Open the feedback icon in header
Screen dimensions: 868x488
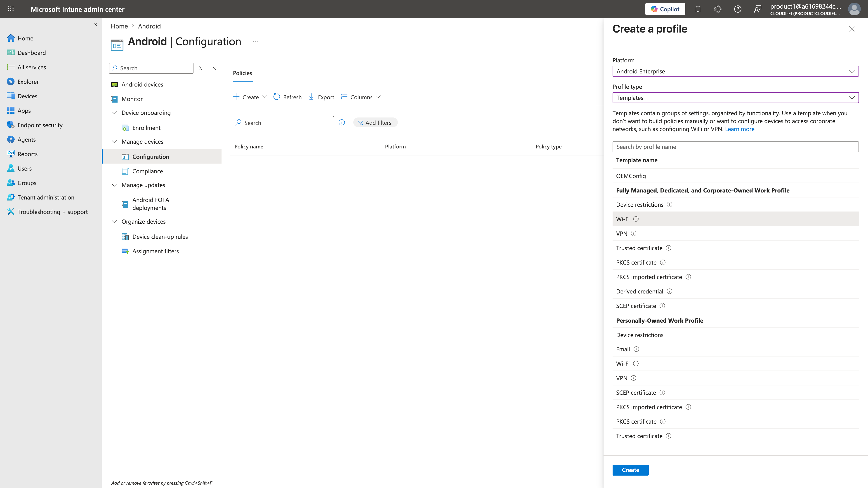click(x=757, y=9)
